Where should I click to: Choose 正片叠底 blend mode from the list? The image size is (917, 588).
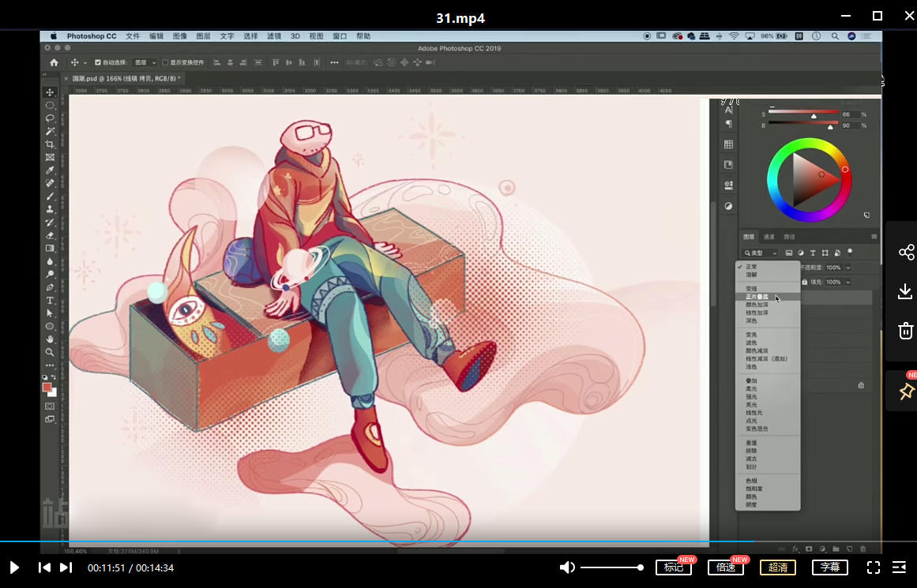coord(756,297)
